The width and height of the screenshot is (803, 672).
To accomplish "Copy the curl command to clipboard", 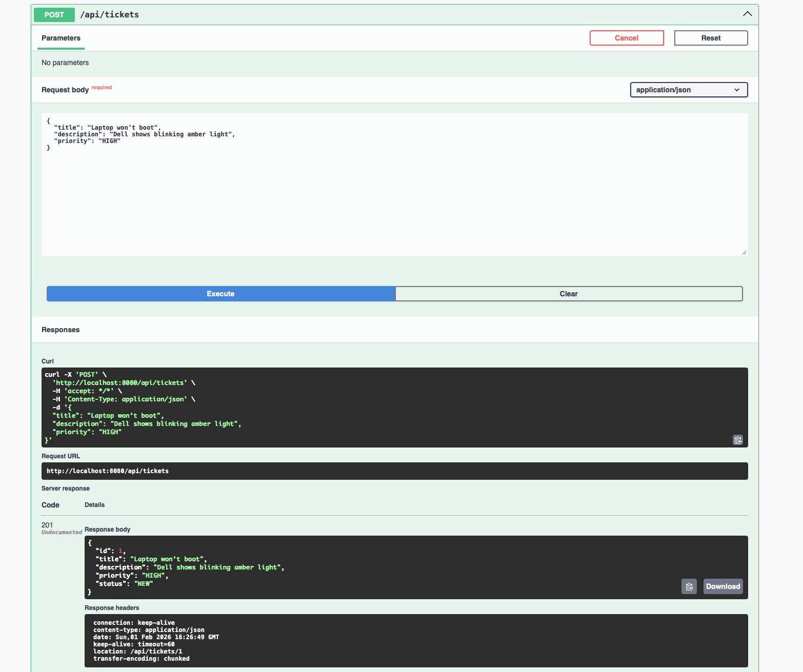I will tap(738, 440).
